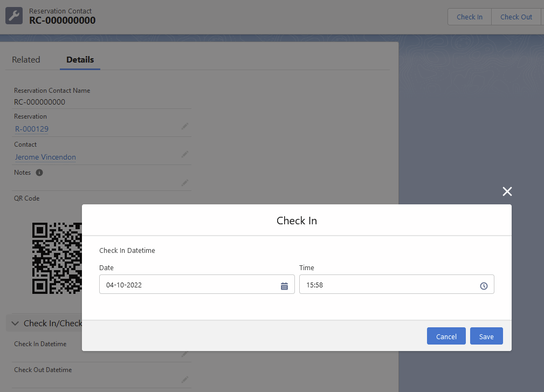The height and width of the screenshot is (392, 544).
Task: Open the Jerome Vincendon contact link
Action: click(45, 157)
